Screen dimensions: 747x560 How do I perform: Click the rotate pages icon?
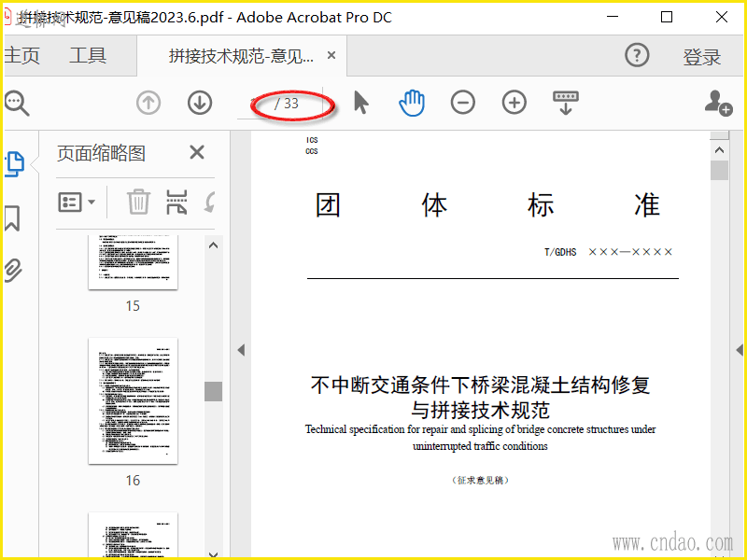pos(209,202)
